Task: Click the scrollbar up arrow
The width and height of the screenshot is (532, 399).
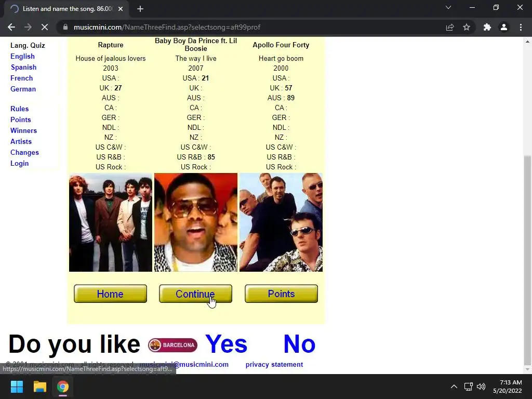Action: 527,42
